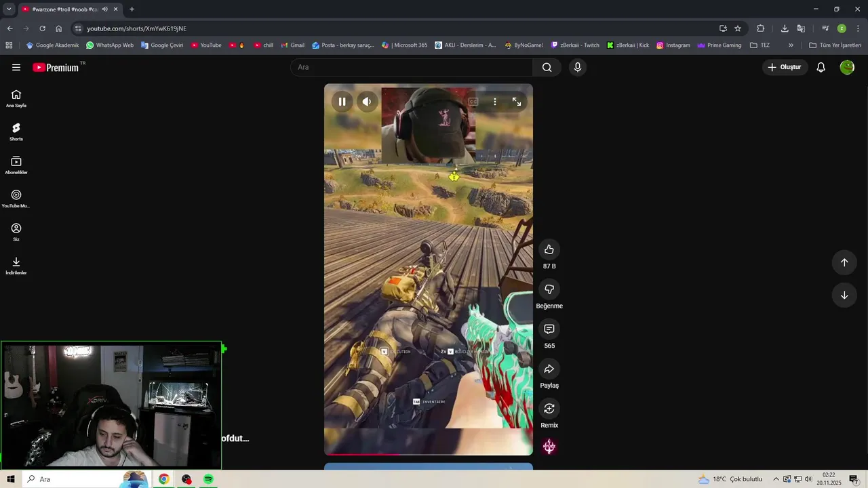Open the Chrome apps grid shortcut
Viewport: 868px width, 488px height.
coord(9,45)
